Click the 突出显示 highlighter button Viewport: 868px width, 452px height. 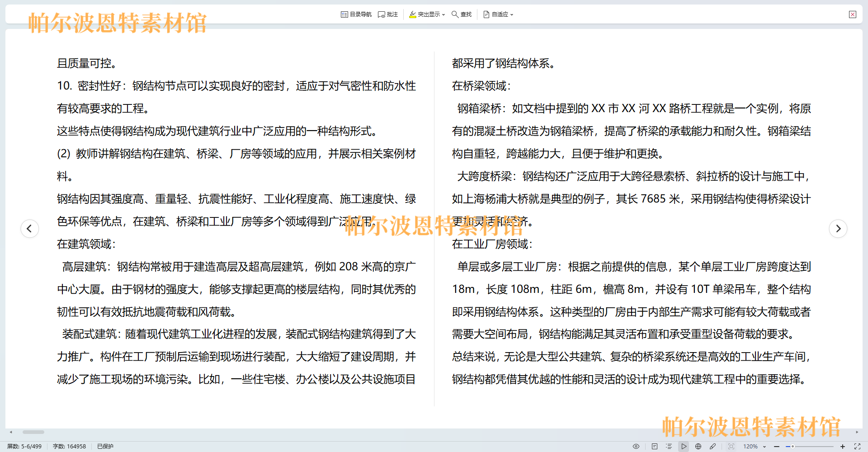(x=425, y=14)
